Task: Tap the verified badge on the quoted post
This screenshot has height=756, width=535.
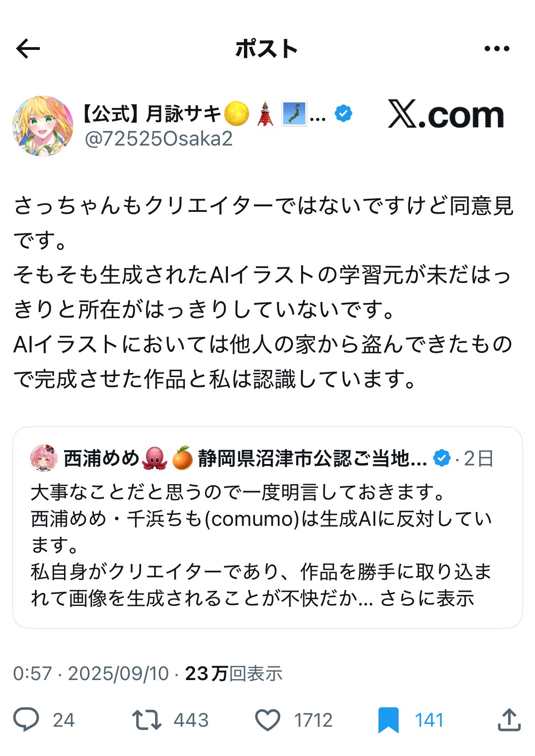Action: point(442,458)
